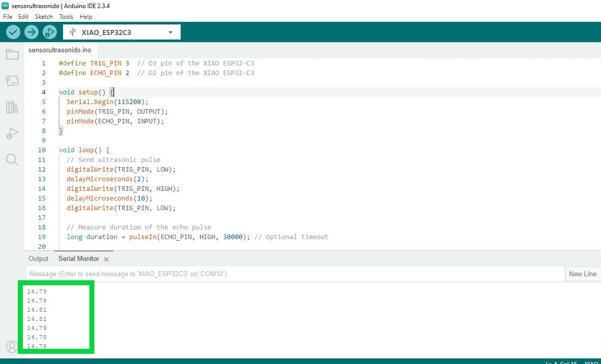Open the Sketch menu

[44, 17]
